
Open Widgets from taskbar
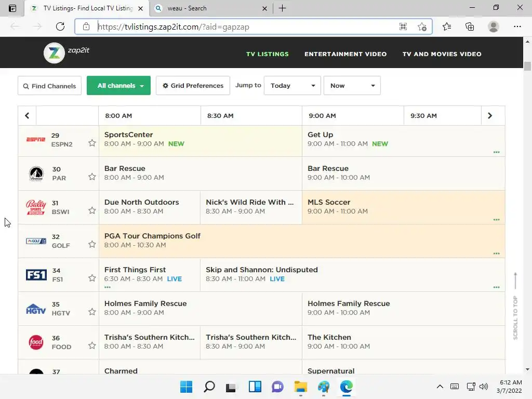coord(255,387)
